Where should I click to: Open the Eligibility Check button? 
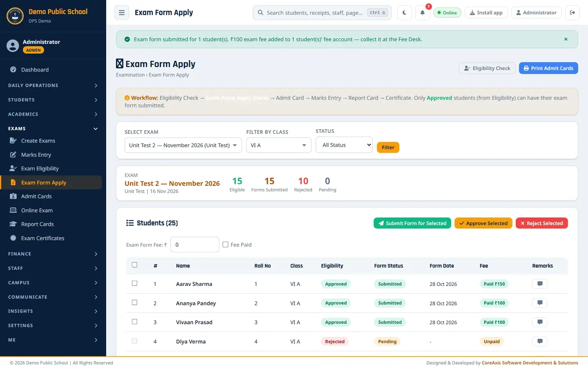click(487, 68)
